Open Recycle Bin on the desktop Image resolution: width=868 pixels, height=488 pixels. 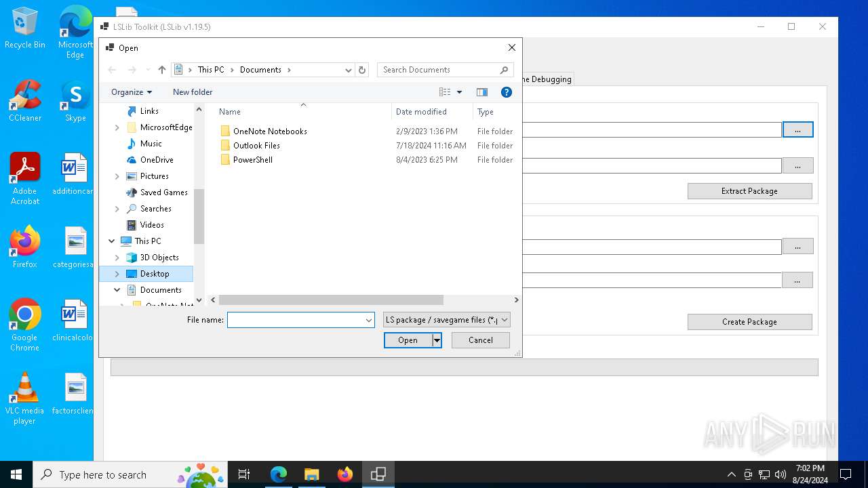(25, 28)
